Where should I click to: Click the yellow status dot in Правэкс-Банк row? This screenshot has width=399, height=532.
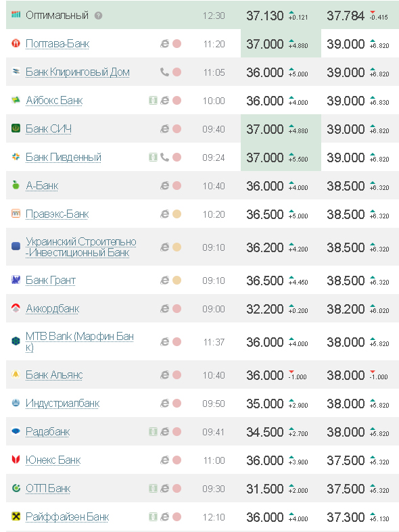pos(177,214)
